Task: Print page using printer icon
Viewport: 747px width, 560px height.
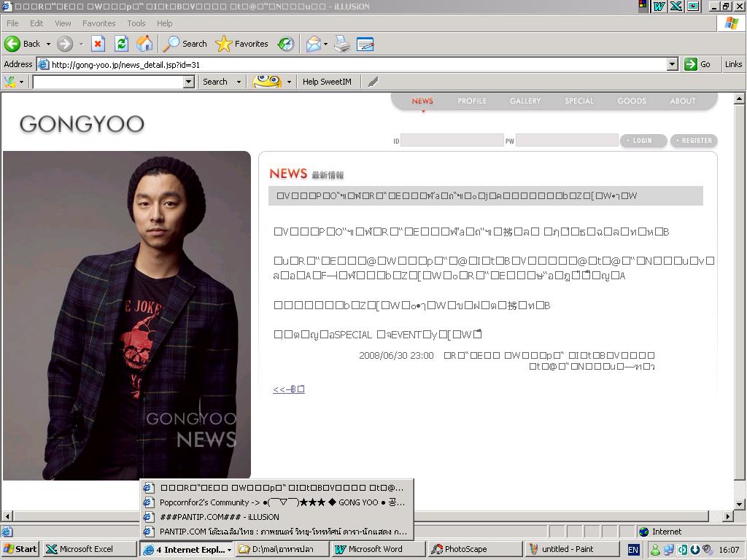Action: (x=342, y=44)
